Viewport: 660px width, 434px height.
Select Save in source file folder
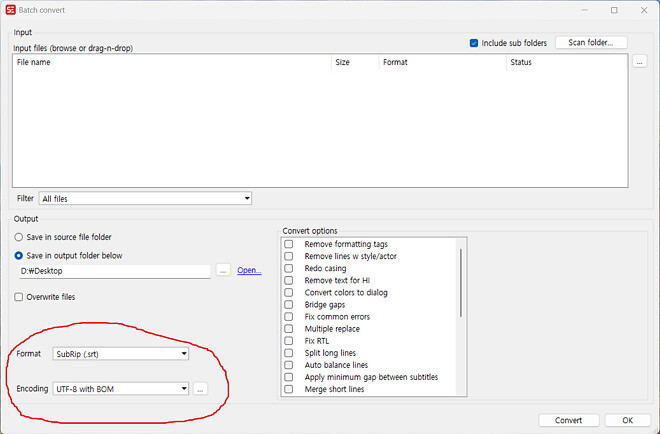coord(19,237)
